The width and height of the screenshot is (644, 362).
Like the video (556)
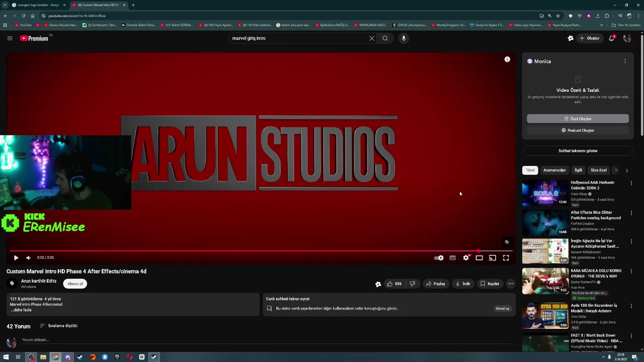tap(394, 284)
